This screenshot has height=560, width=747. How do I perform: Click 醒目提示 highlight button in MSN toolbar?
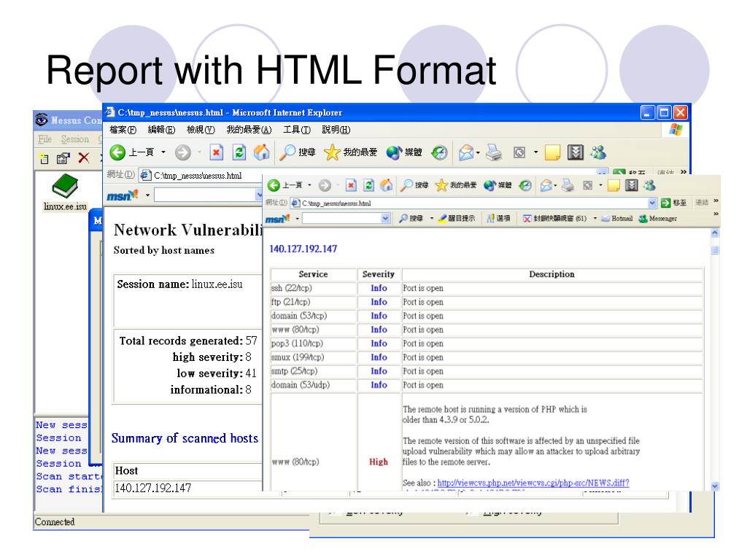click(x=457, y=218)
